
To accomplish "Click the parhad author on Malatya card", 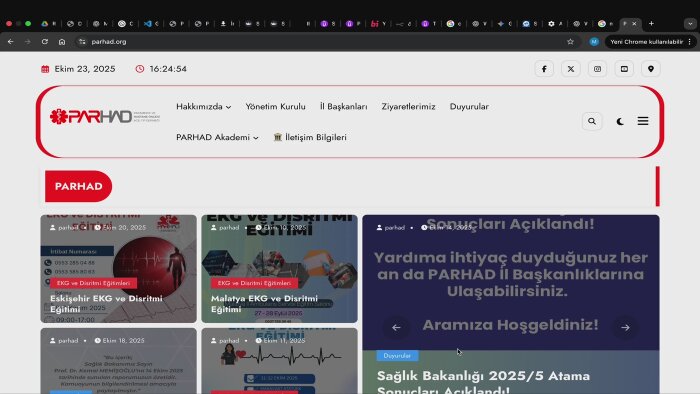I will coord(225,228).
